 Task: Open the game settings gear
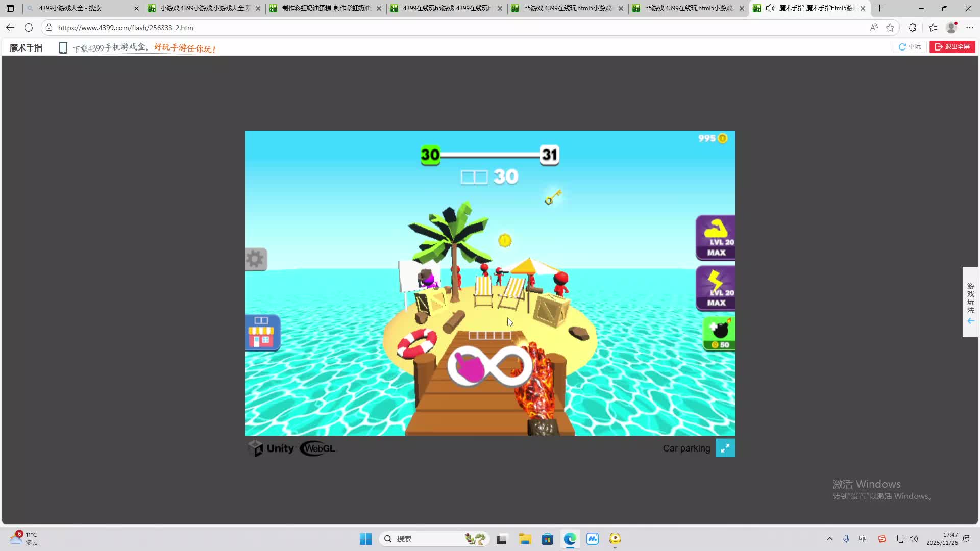click(x=255, y=259)
